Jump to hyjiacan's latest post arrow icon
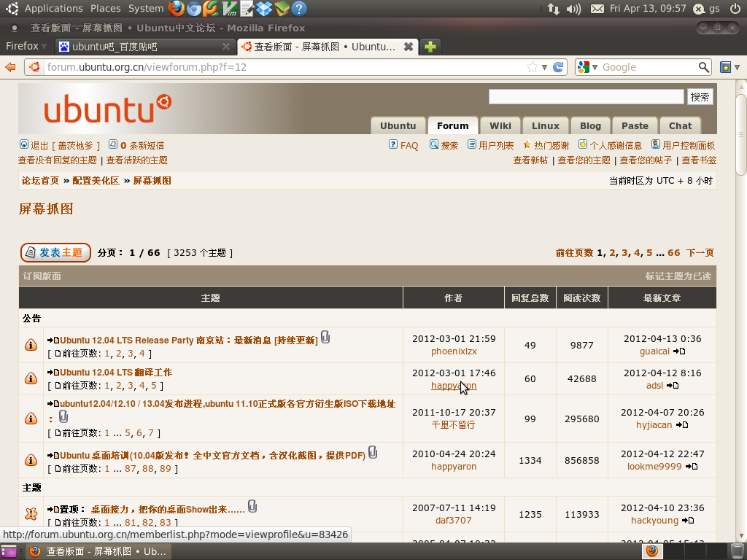The width and height of the screenshot is (747, 560). tap(682, 425)
